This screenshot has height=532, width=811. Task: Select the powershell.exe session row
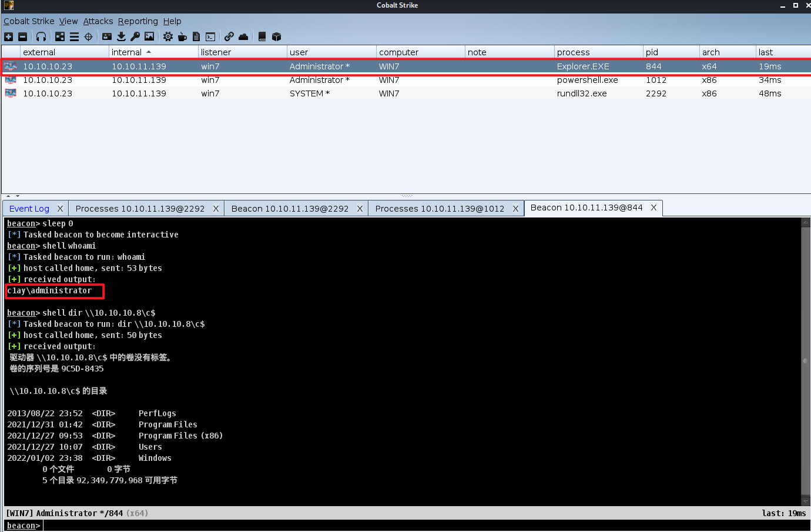(406, 80)
